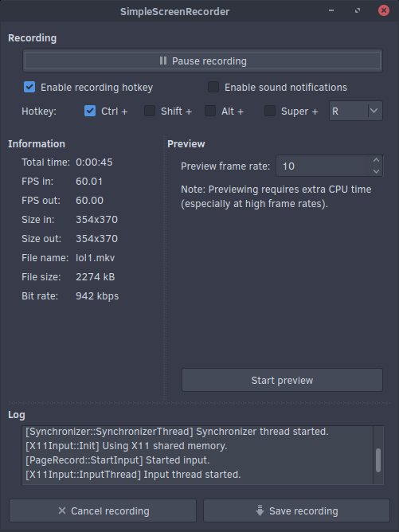This screenshot has height=532, width=399.
Task: Minimize the SimpleScreenRecorder window
Action: 331,10
